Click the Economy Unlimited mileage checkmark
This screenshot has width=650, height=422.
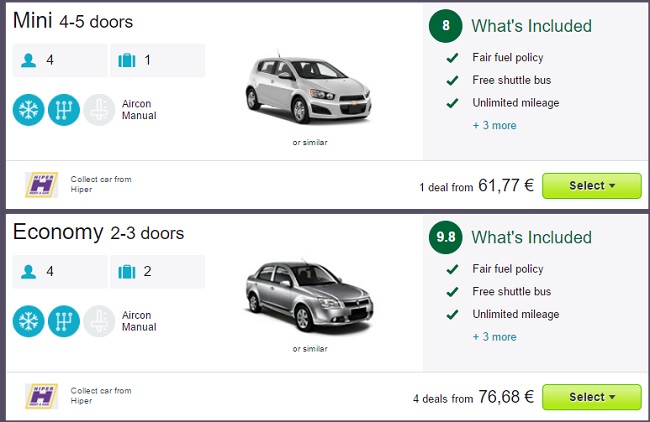(x=452, y=314)
